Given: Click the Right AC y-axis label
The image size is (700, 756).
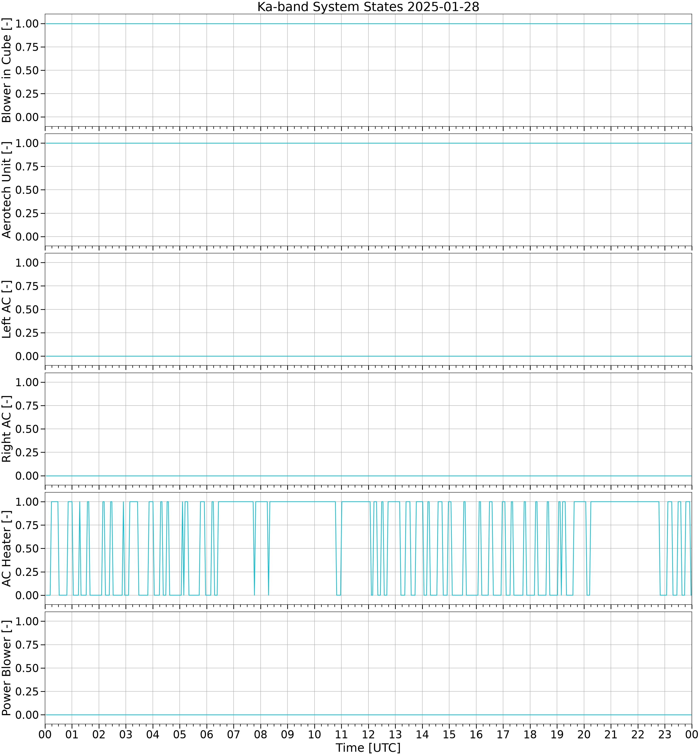Looking at the screenshot, I should tap(7, 429).
